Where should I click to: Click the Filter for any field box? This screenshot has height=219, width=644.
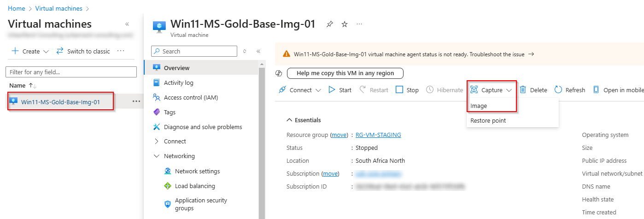pyautogui.click(x=71, y=72)
